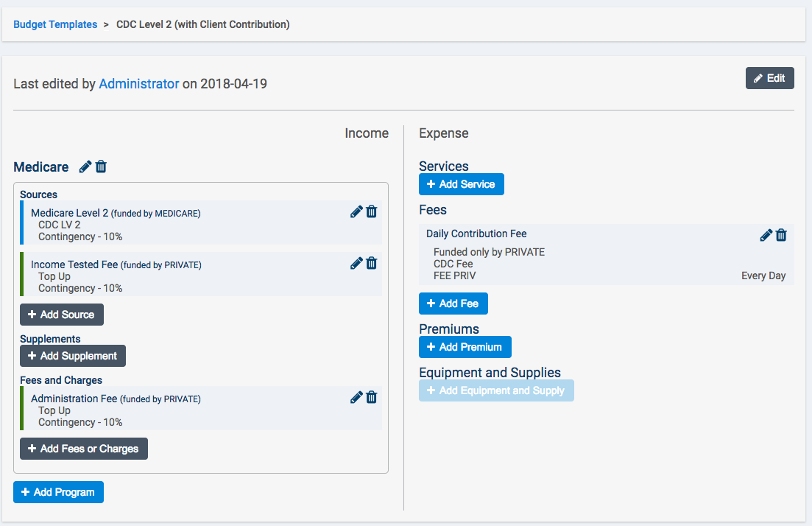Open the Budget Templates breadcrumb link

55,24
